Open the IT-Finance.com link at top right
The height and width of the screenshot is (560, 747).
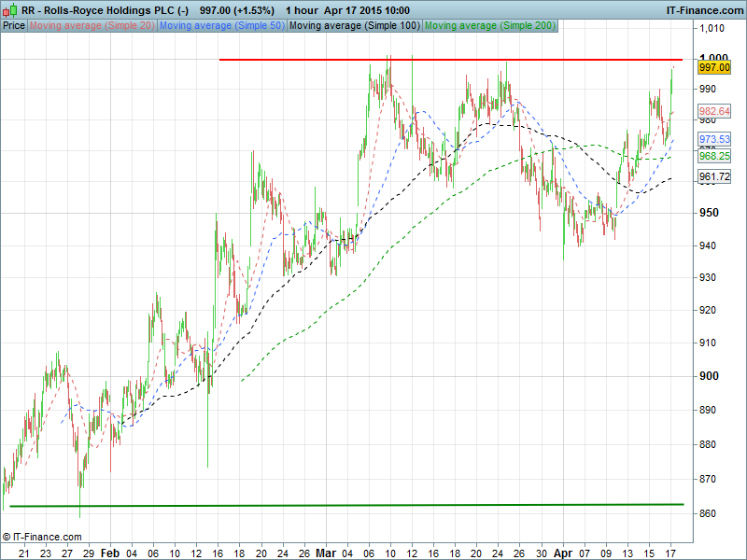tap(703, 9)
